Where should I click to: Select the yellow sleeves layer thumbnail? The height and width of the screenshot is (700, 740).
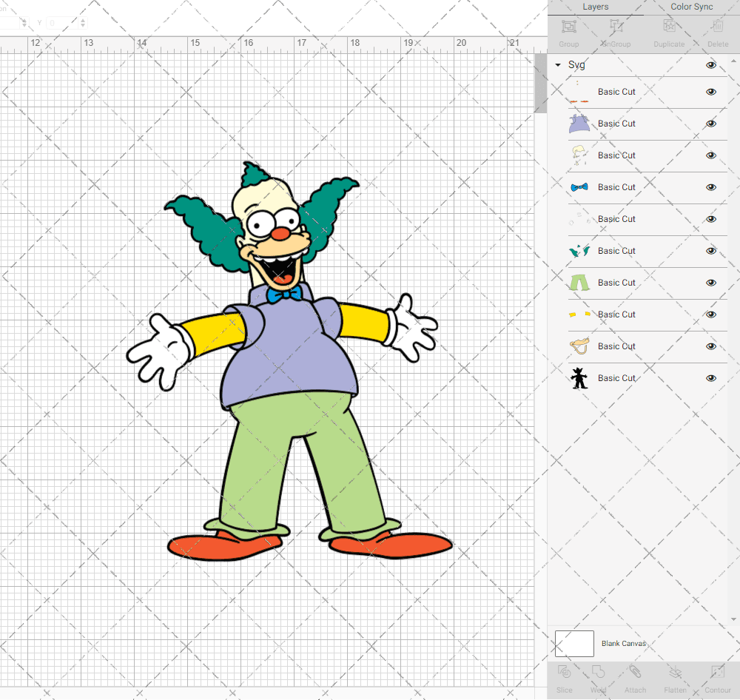point(579,314)
